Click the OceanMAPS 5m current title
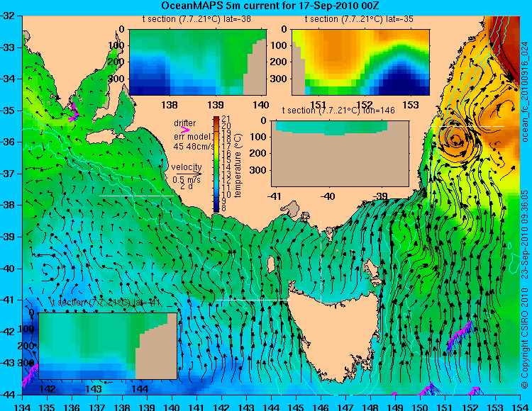This screenshot has width=532, height=411. (x=270, y=6)
